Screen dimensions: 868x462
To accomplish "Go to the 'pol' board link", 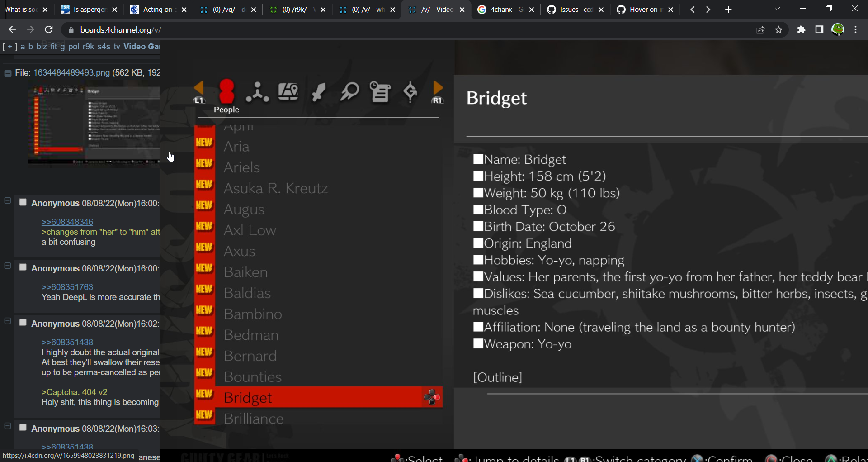I will (x=74, y=47).
